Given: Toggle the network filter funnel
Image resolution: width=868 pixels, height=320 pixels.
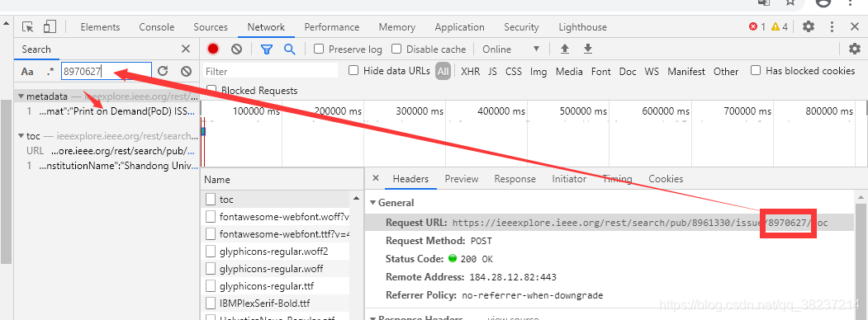Looking at the screenshot, I should coord(267,49).
